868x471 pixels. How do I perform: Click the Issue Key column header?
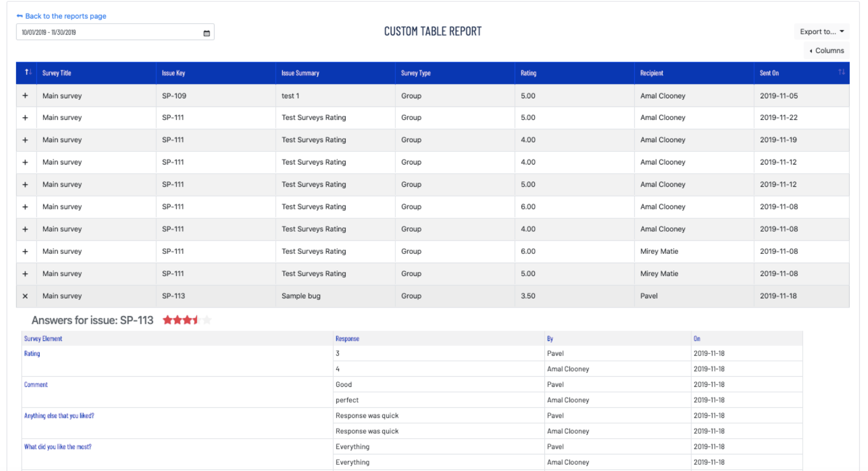[x=173, y=73]
